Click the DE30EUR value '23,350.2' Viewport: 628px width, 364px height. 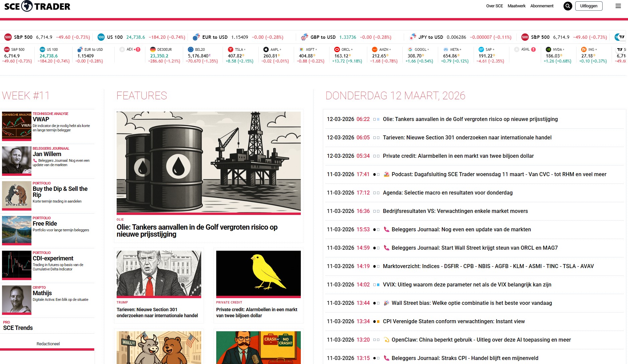tap(159, 56)
